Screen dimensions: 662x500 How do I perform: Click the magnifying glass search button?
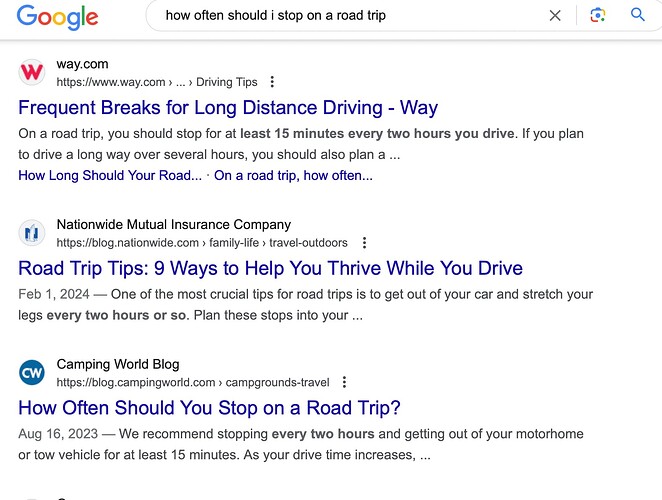[x=637, y=15]
